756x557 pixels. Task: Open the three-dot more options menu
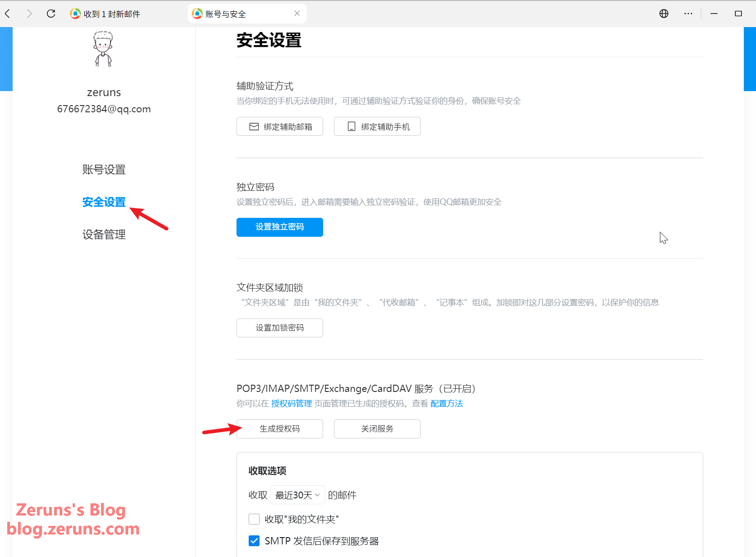(688, 14)
